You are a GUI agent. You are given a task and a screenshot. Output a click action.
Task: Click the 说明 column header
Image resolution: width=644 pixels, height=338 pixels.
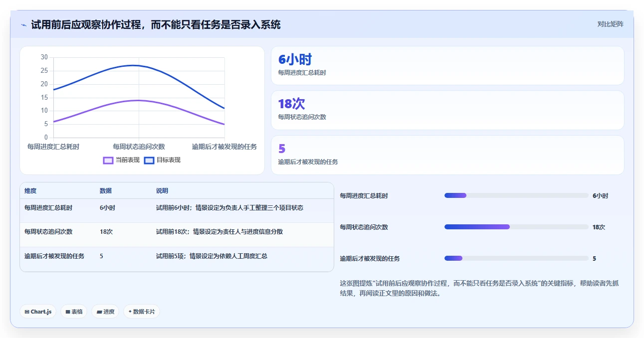click(x=162, y=191)
